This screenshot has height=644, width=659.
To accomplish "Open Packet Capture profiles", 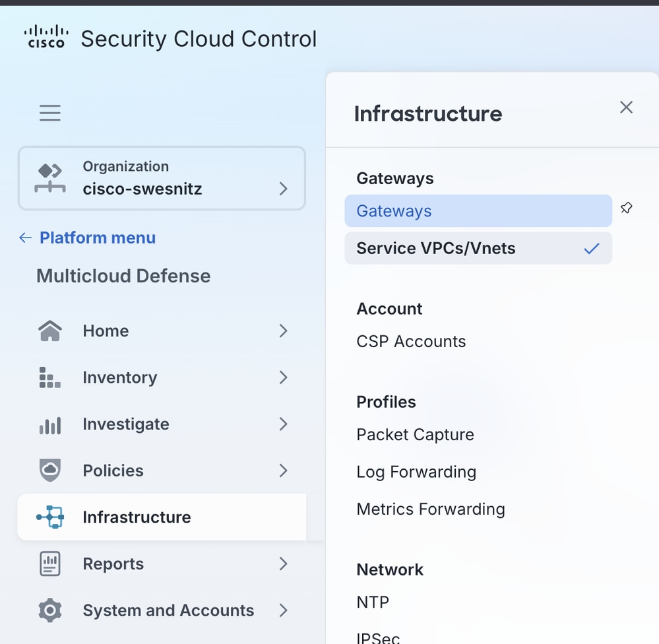I will tap(415, 435).
